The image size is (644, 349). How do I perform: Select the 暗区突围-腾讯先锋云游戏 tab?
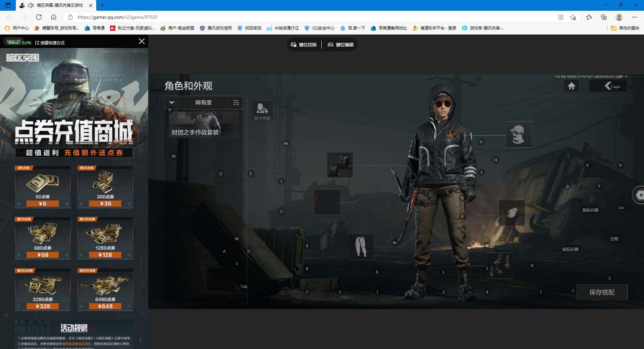pos(56,5)
